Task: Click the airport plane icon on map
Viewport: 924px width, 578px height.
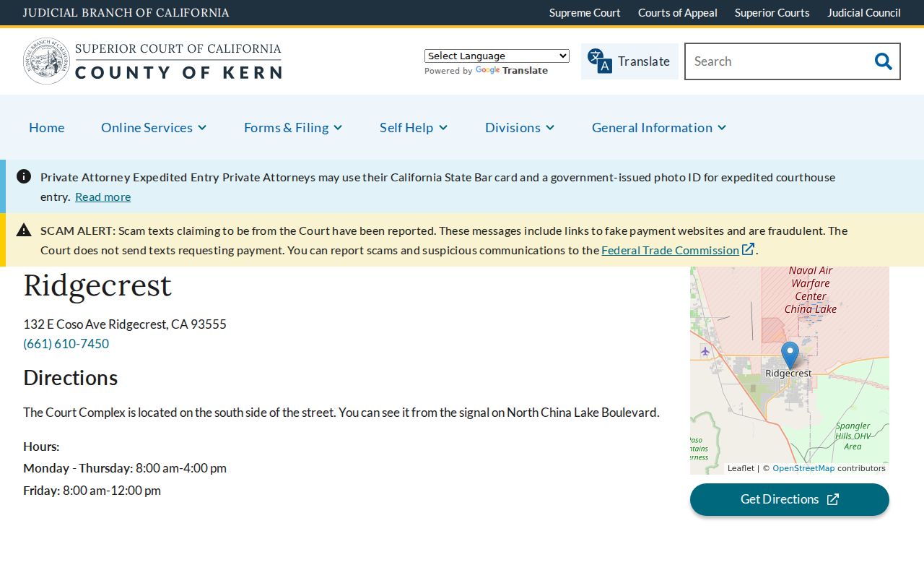Action: [705, 351]
